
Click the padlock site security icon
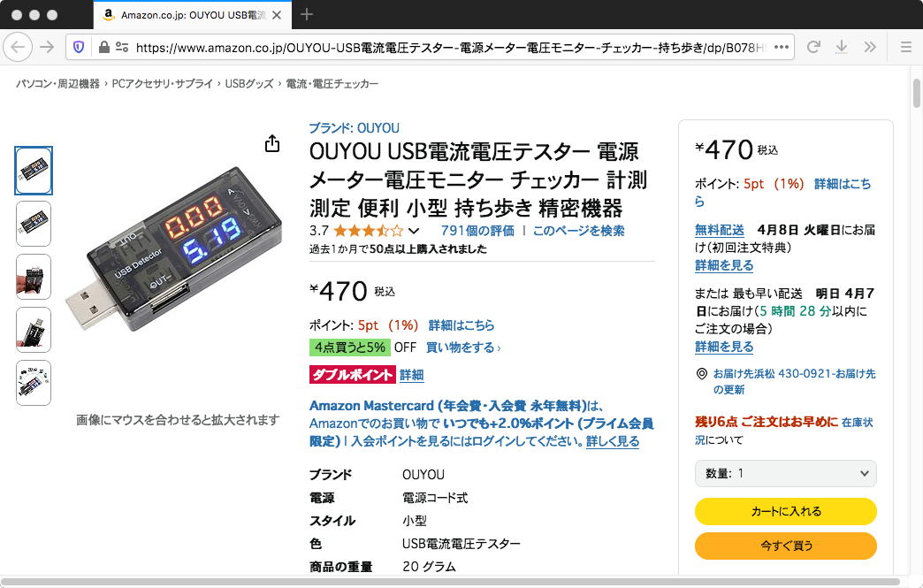[104, 47]
